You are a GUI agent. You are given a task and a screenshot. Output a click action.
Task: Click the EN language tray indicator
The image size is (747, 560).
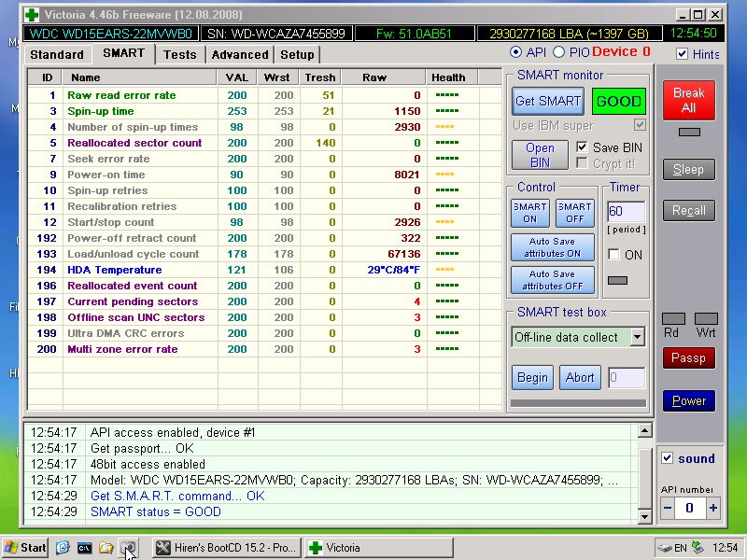[681, 548]
